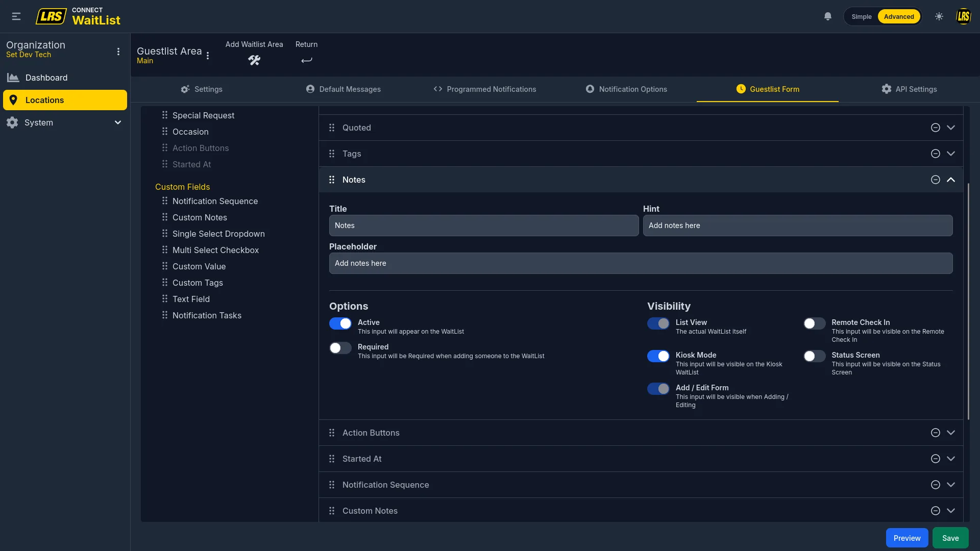
Task: Click drag handle beside Single Select Dropdown
Action: tap(165, 233)
